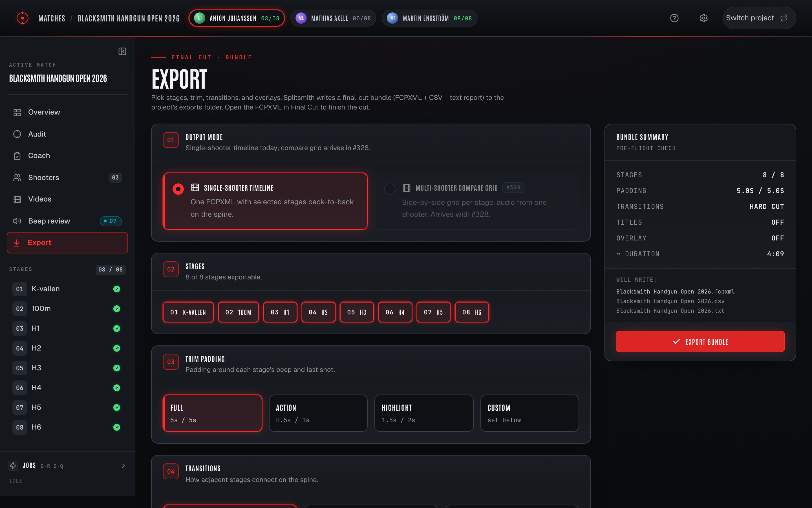812x508 pixels.
Task: Click green check beside H5 stage
Action: [x=117, y=408]
